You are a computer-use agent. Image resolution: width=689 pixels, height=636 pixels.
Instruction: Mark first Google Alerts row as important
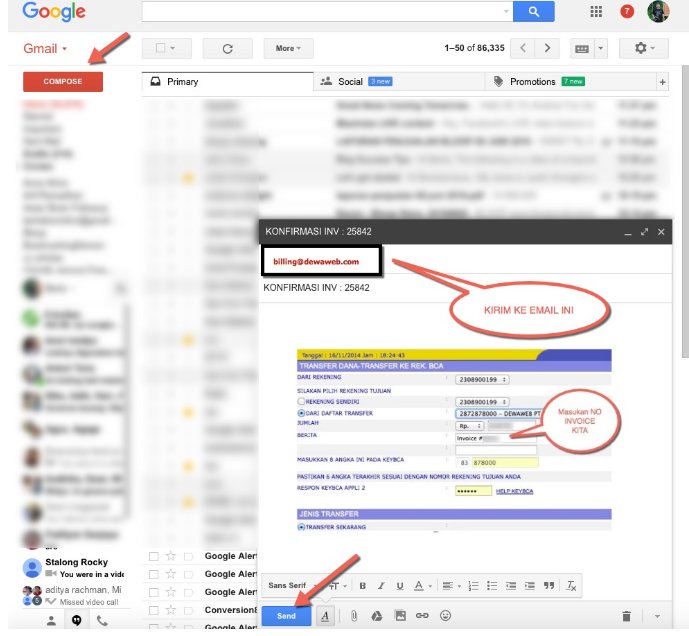coord(189,556)
